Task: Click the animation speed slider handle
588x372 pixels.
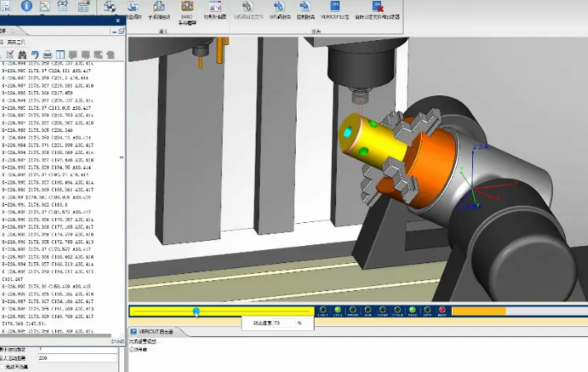Action: coord(196,311)
